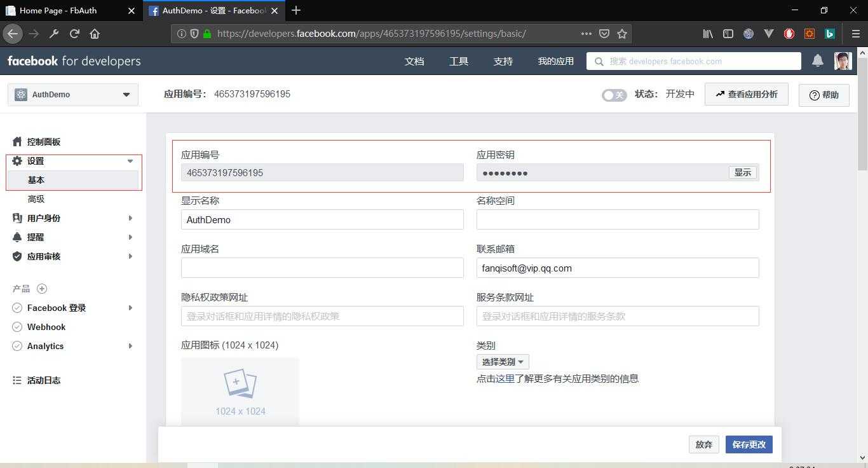Open 活动日志 in sidebar
The width and height of the screenshot is (868, 468).
[x=44, y=380]
